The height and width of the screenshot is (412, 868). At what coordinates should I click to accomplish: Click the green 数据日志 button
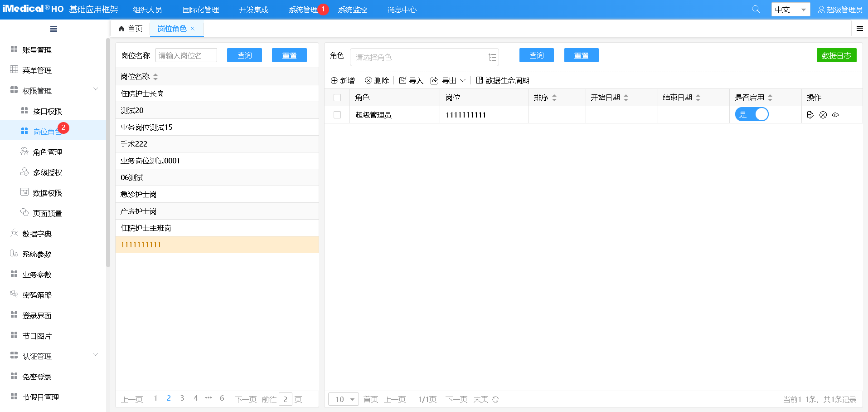tap(836, 55)
